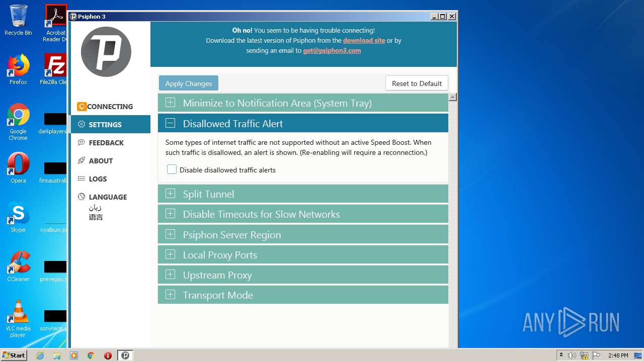This screenshot has height=362, width=644.
Task: Tick Disable disallowed traffic alerts checkbox
Action: point(172,169)
